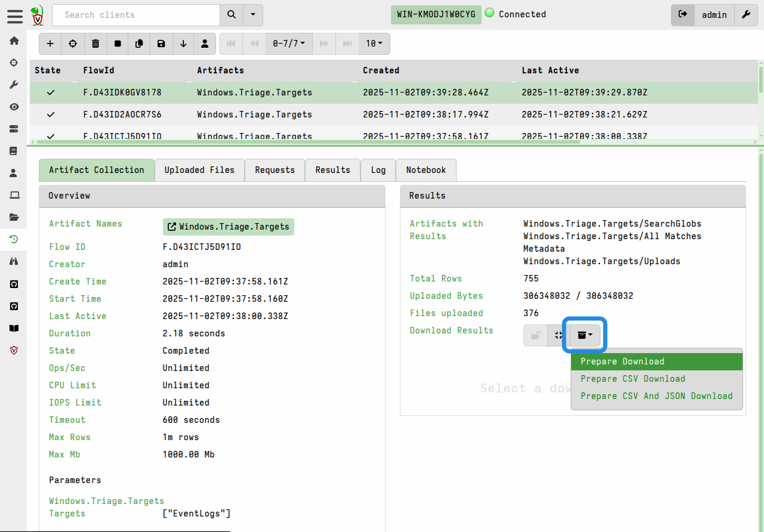The height and width of the screenshot is (532, 764).
Task: Start a new collection with the plus icon
Action: [50, 44]
